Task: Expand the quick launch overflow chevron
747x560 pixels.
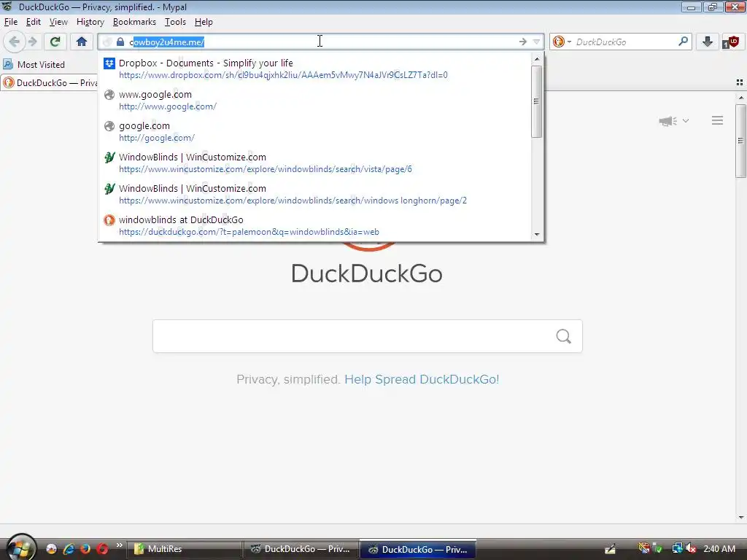Action: click(119, 545)
